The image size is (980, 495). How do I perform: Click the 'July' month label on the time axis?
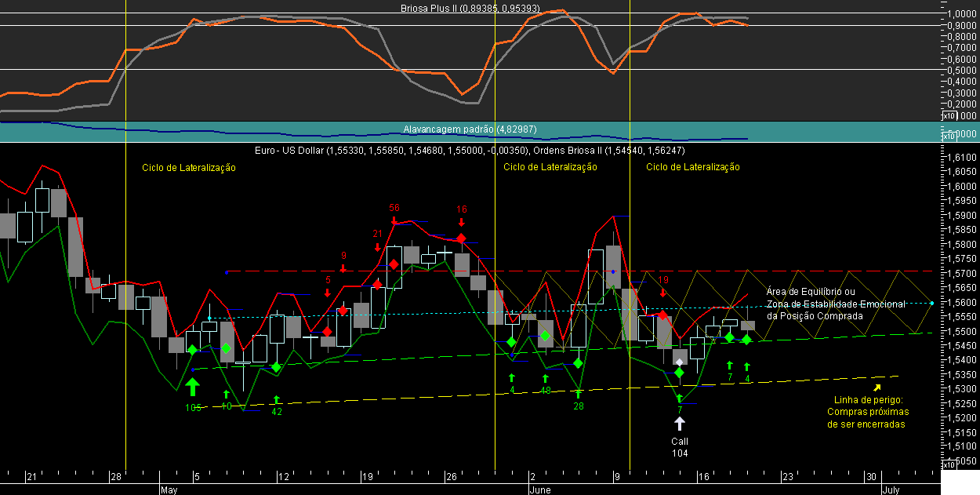[x=891, y=490]
